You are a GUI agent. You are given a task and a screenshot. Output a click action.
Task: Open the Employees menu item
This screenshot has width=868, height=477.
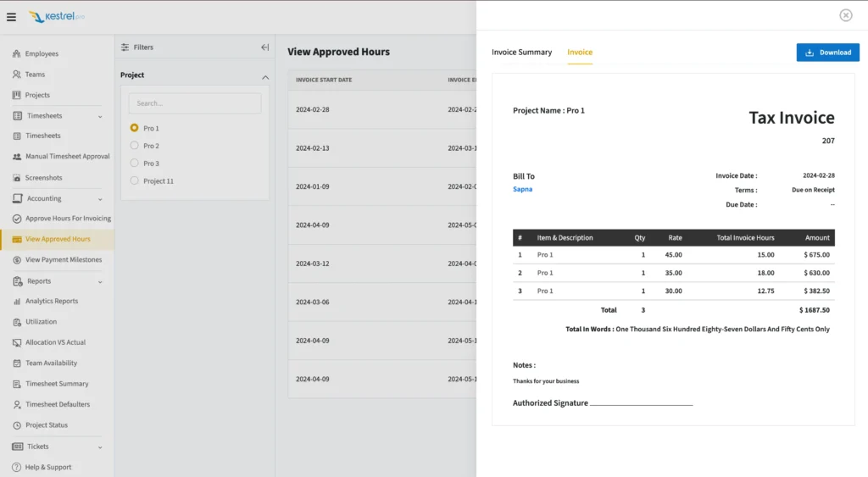point(42,53)
